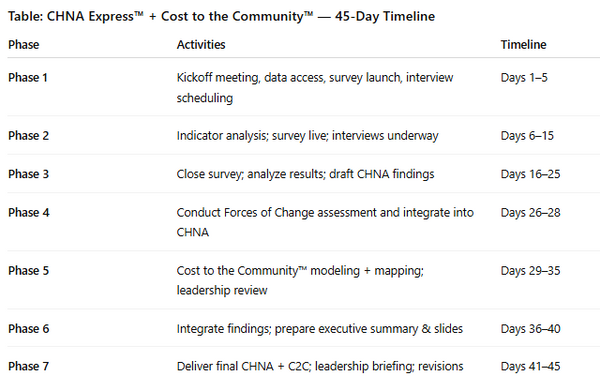Click the Indicator analysis activities cell
Viewport: 600px width, 391px height.
(x=308, y=136)
